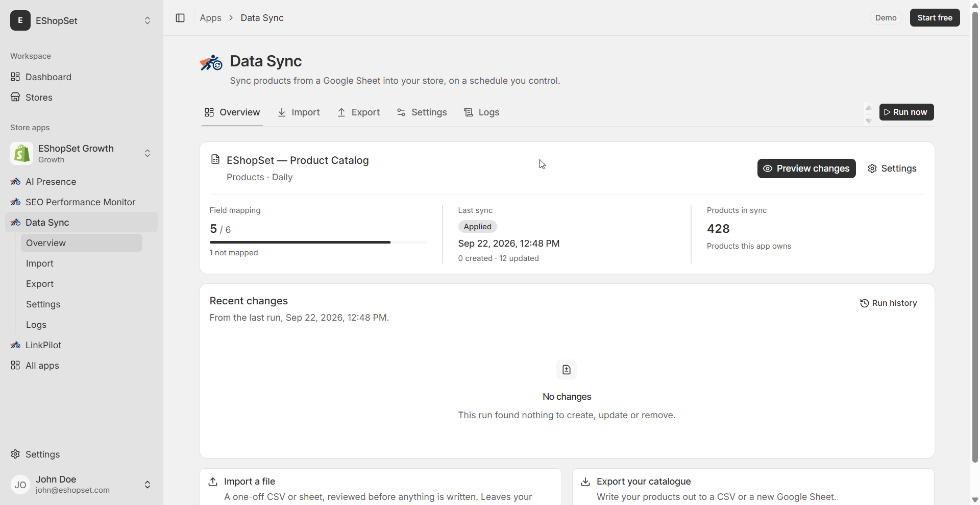Expand the EShopSet Growth store switcher
This screenshot has height=505, width=980.
(x=148, y=154)
